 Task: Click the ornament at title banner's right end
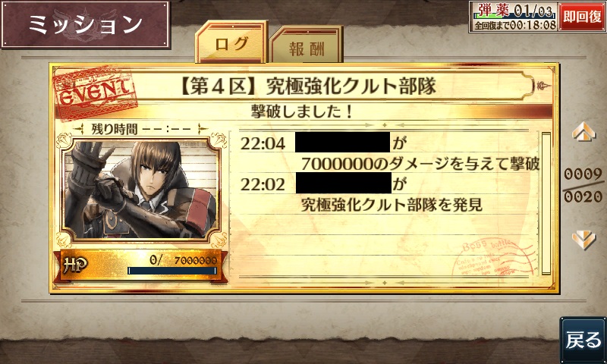click(x=544, y=86)
